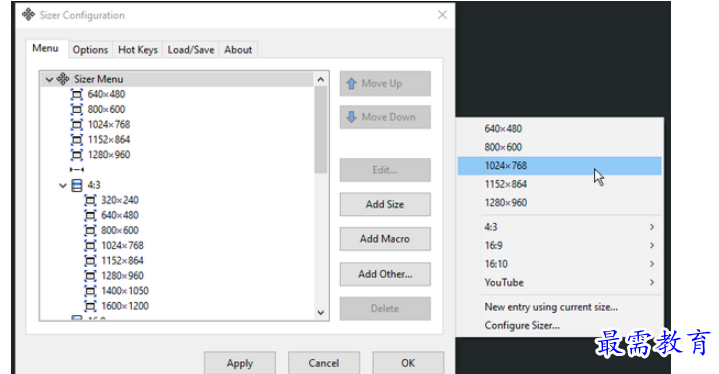Click the size icon beside top-level 640×480

(x=77, y=94)
